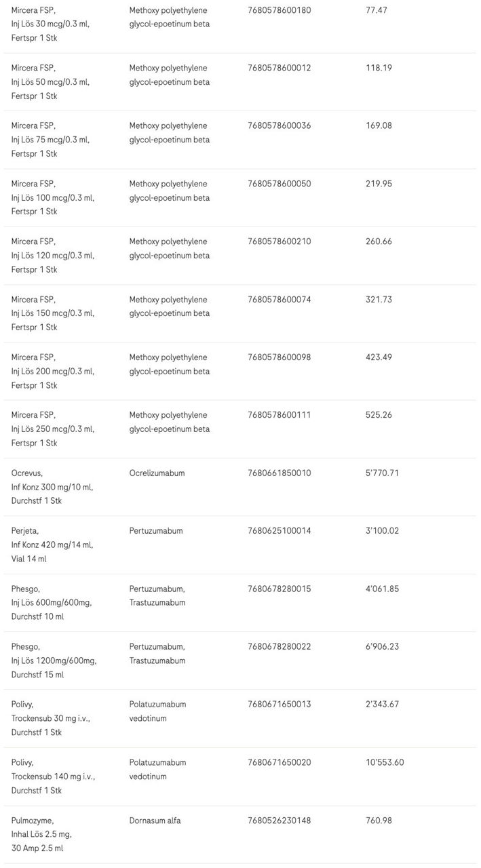481x868 pixels.
Task: Click the Polivy Trockensub 30 mg i.v. entry
Action: click(x=50, y=718)
